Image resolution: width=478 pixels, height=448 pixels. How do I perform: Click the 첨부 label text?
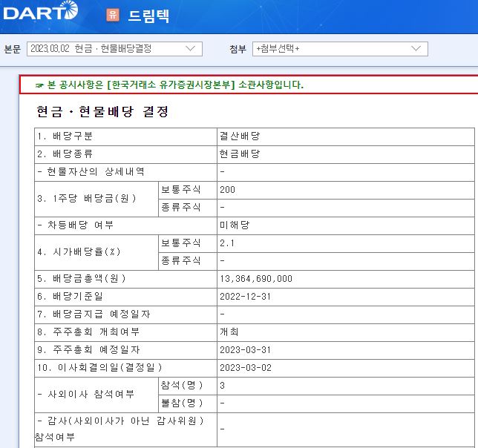(238, 49)
